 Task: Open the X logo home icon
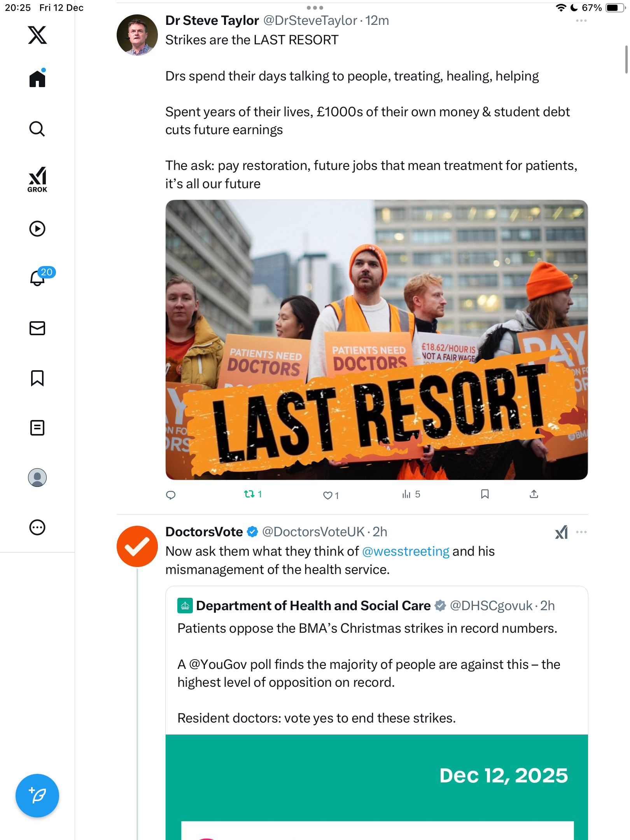[37, 35]
